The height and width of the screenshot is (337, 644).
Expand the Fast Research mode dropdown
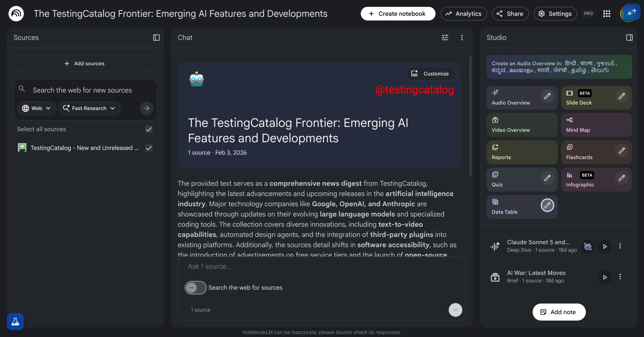point(89,108)
